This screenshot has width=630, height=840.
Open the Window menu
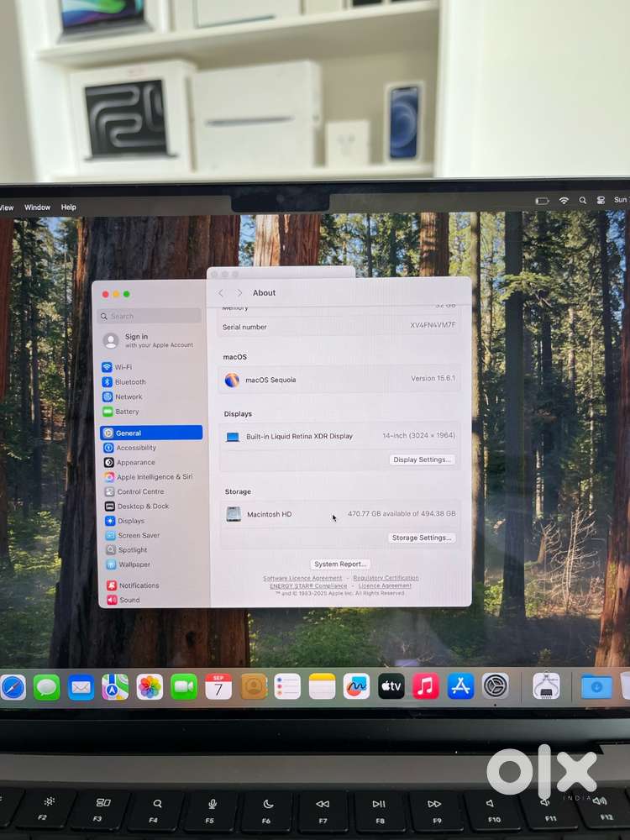coord(37,207)
